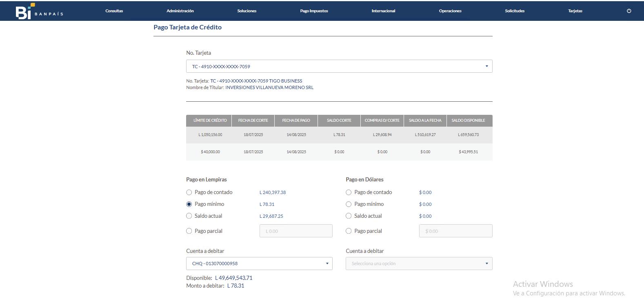Click the credit limit value $ 40,000.00

click(x=211, y=152)
